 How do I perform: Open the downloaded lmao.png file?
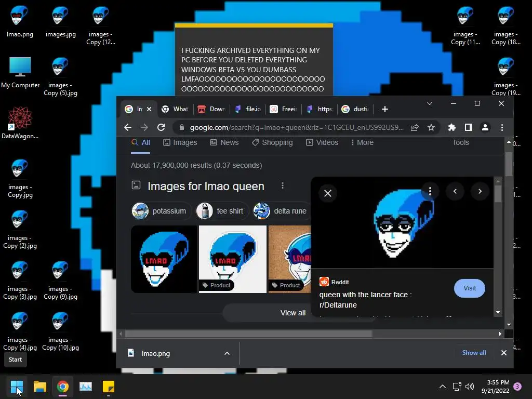pos(155,353)
